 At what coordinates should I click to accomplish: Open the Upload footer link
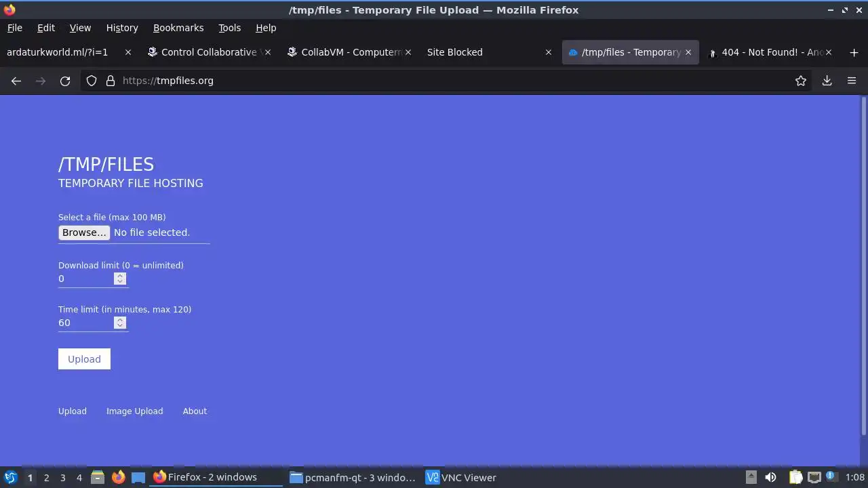click(x=73, y=411)
